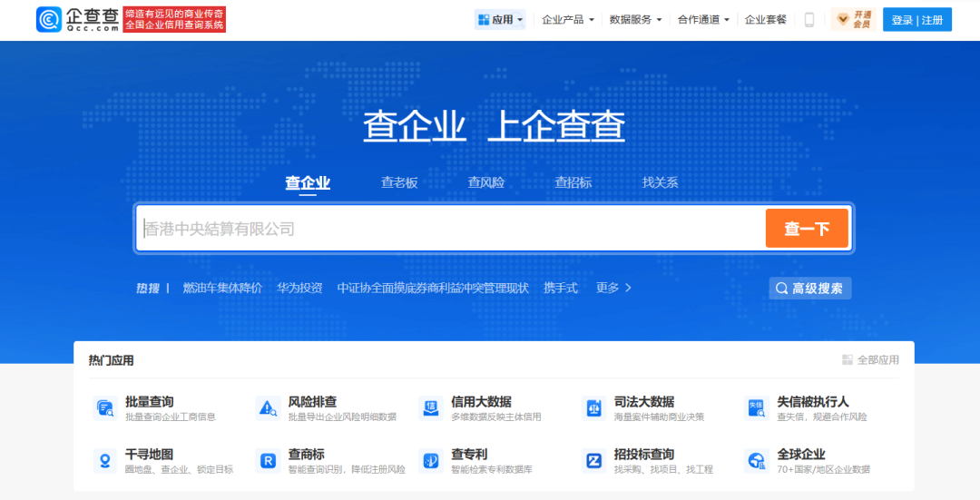This screenshot has height=500, width=980.
Task: Click the 批量查询 title text
Action: tap(150, 401)
